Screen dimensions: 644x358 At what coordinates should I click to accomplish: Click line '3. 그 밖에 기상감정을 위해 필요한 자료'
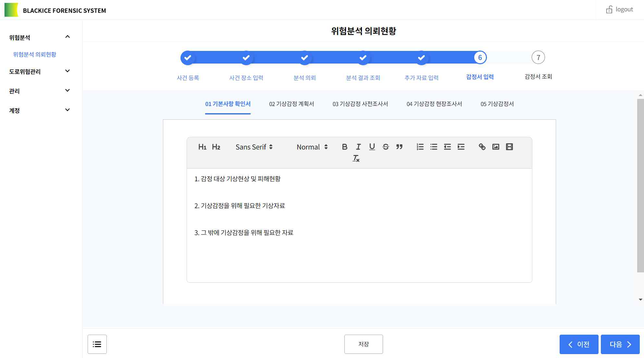click(x=244, y=233)
